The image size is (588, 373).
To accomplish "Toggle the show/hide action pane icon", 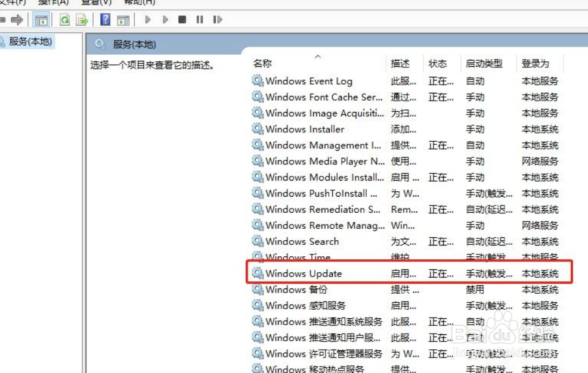I will click(123, 20).
